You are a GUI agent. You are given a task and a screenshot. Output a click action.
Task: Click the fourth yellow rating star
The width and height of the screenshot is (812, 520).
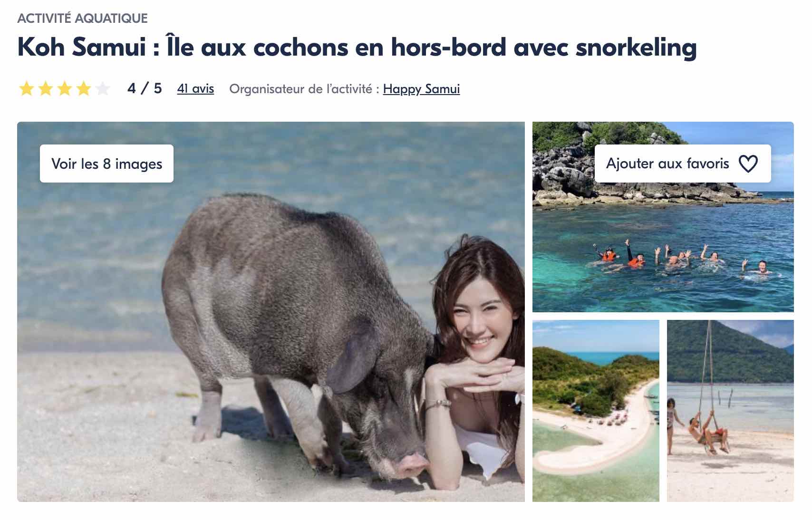[84, 88]
